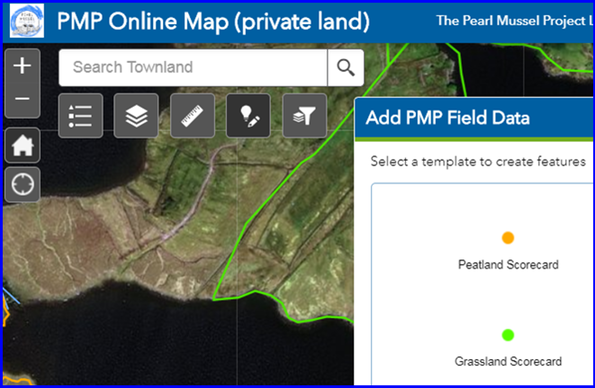The width and height of the screenshot is (595, 388).
Task: Return to the home map extent
Action: pos(22,146)
